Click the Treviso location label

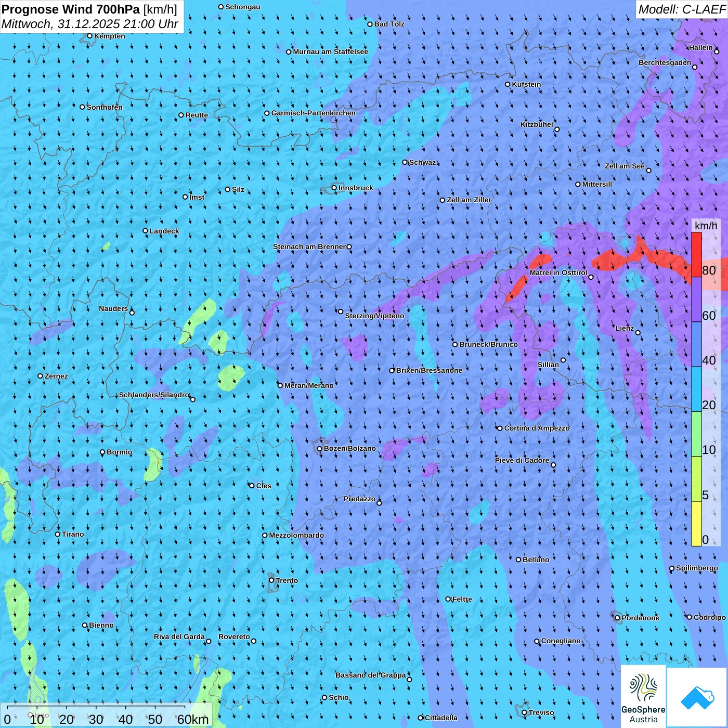tap(541, 712)
